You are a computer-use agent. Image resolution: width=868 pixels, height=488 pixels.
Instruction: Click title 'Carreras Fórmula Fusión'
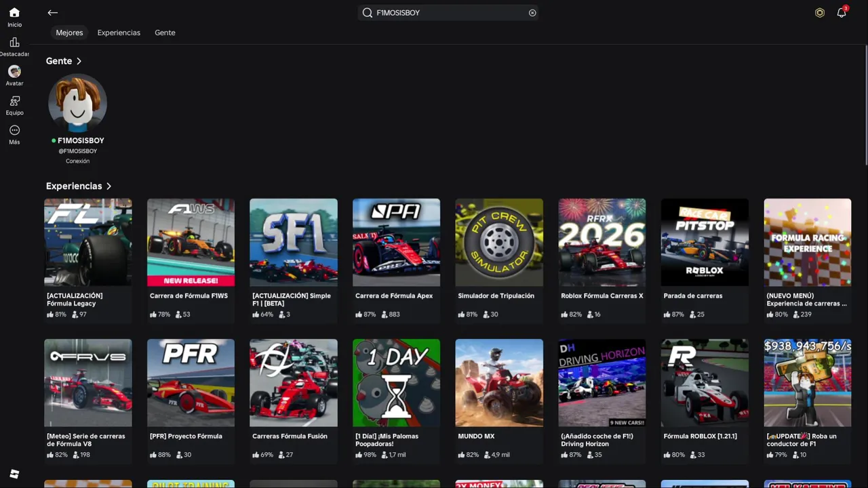coord(290,436)
